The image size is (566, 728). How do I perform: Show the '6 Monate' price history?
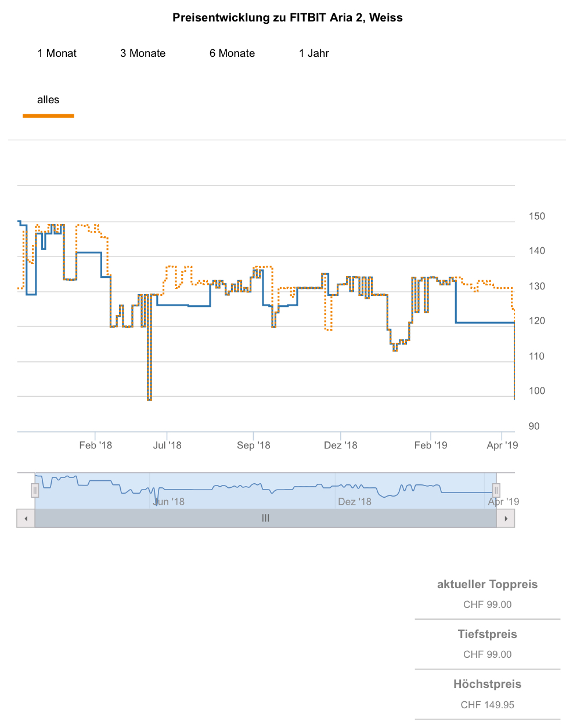click(x=232, y=53)
